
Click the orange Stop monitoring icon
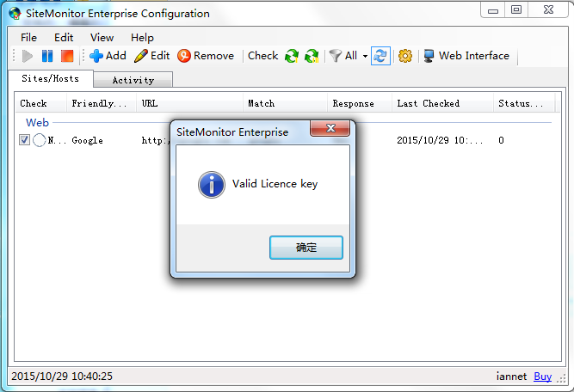pos(66,56)
